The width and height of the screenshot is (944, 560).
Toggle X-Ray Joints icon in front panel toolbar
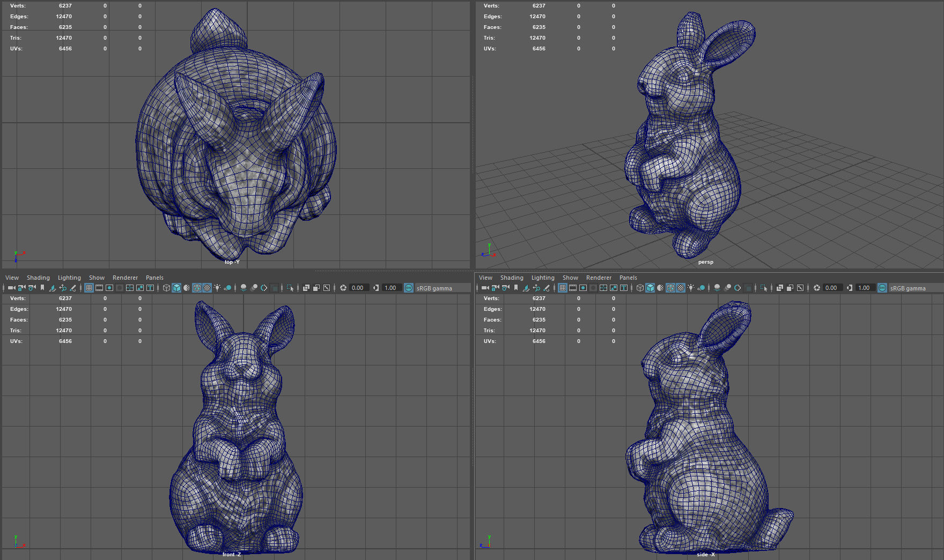tap(327, 288)
